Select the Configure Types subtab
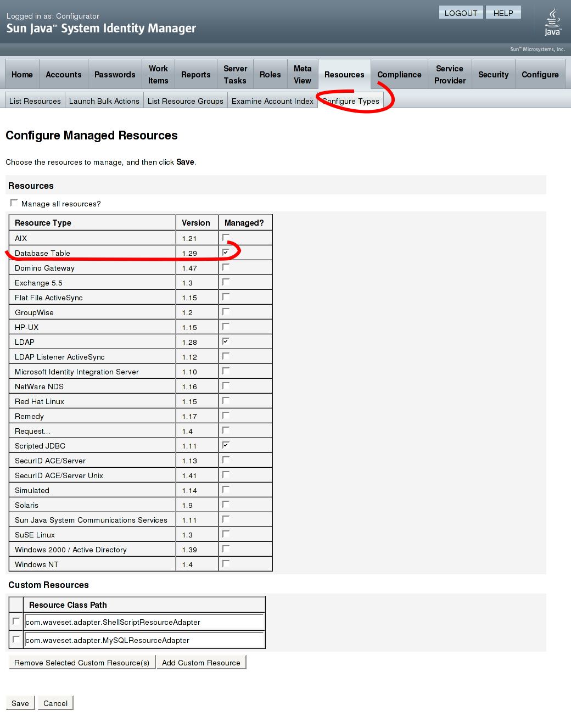Image resolution: width=571 pixels, height=728 pixels. (351, 101)
